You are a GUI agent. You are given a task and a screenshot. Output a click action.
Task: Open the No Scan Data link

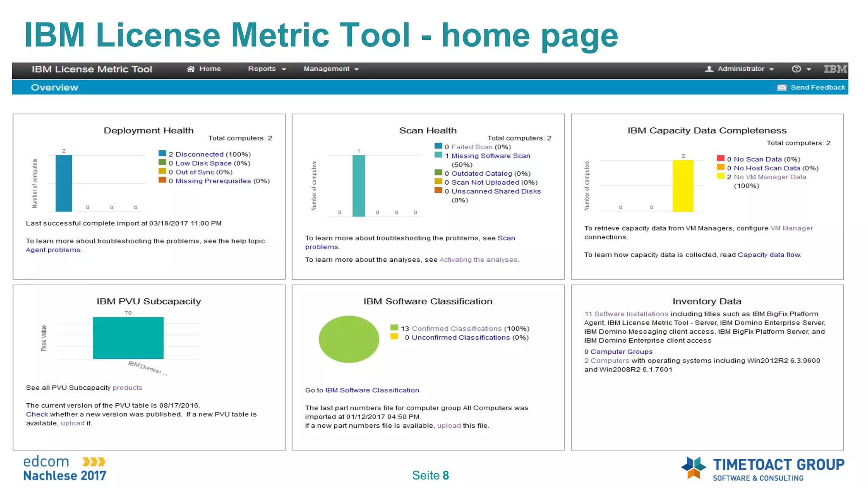tap(758, 159)
